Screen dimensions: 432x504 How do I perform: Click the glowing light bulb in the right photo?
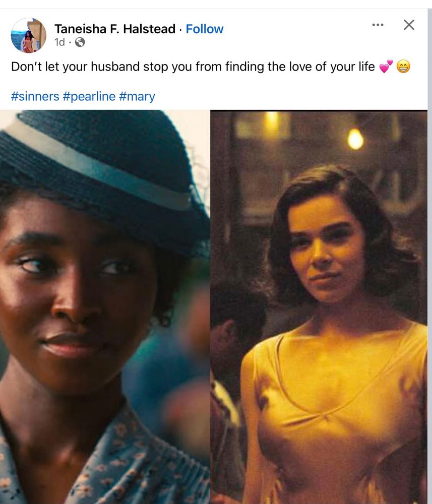click(x=355, y=139)
